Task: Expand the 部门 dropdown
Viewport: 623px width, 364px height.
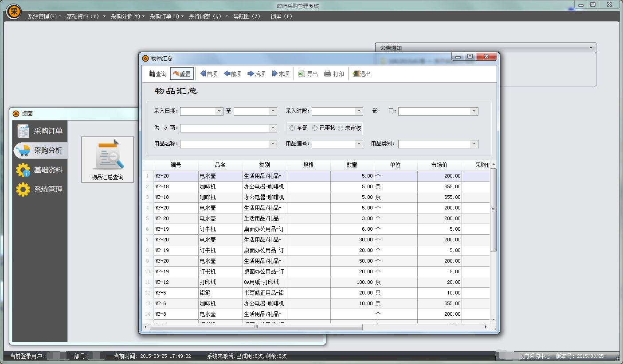Action: click(x=474, y=111)
